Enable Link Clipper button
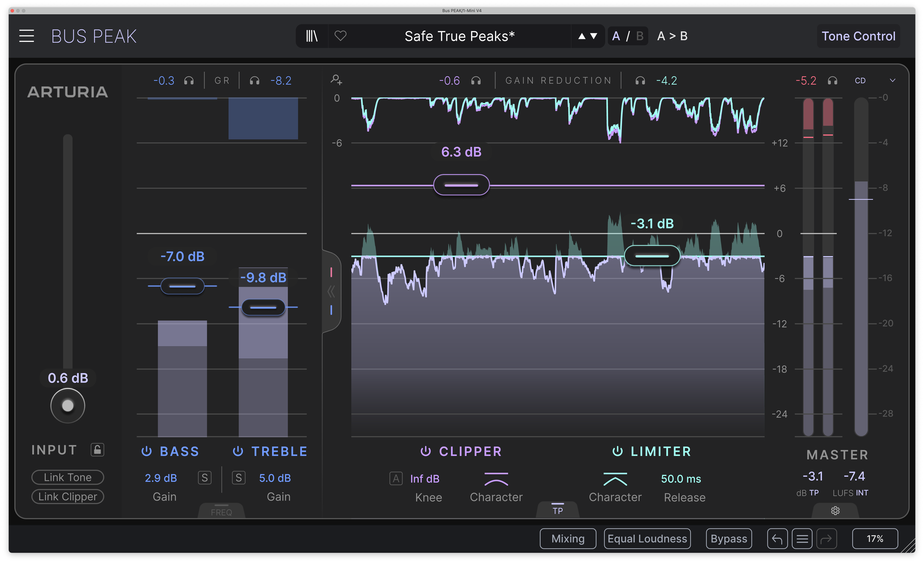Screen dimensions: 924x563 coord(67,497)
